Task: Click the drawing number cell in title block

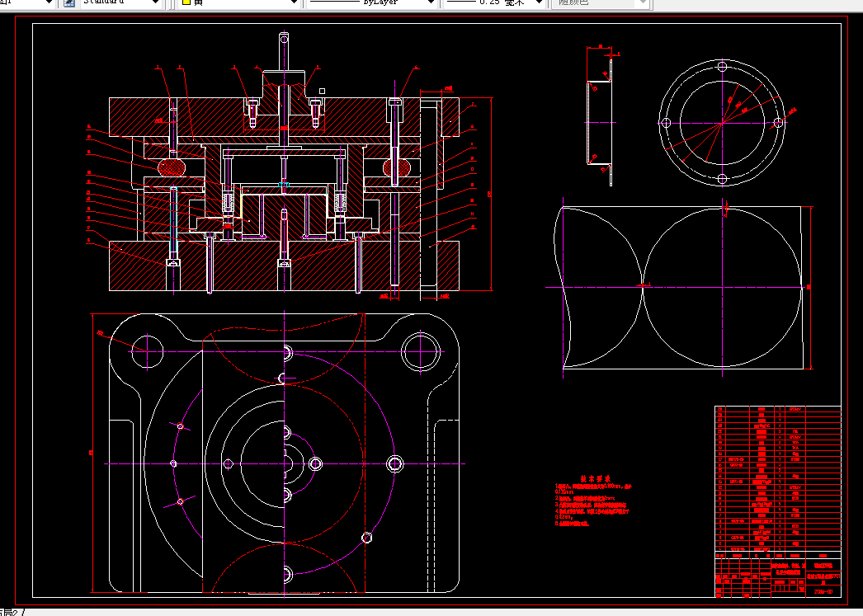Action: pyautogui.click(x=823, y=591)
